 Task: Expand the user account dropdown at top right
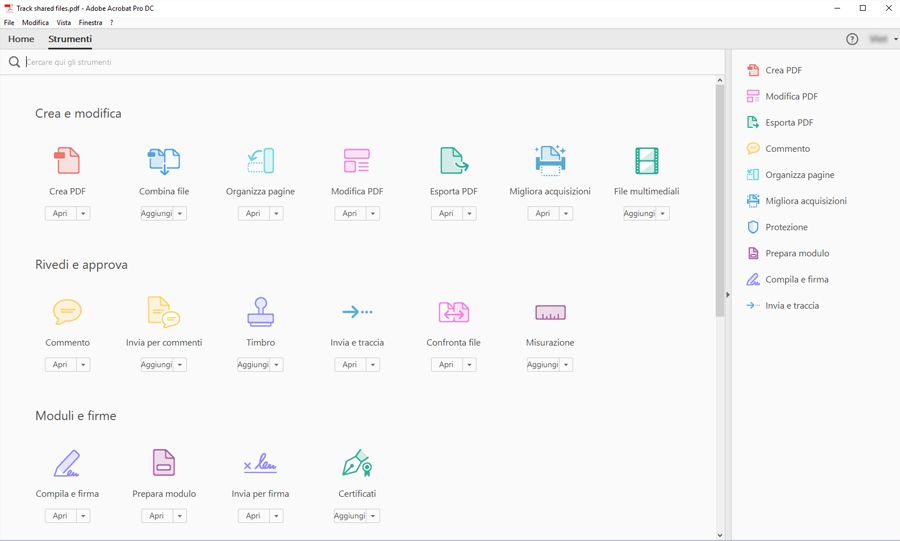(x=895, y=39)
